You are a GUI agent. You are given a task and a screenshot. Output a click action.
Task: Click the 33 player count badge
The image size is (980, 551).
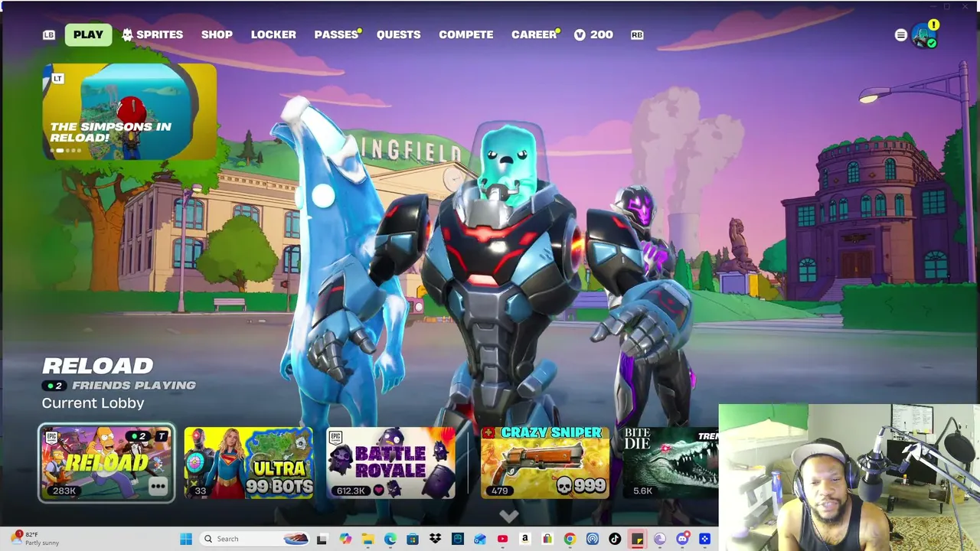point(201,491)
